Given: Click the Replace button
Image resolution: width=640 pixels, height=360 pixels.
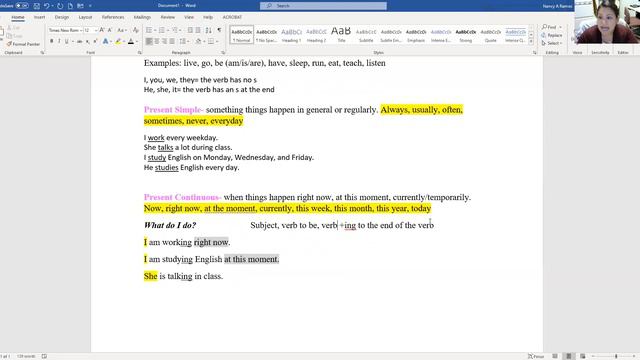Looking at the screenshot, I should 552,35.
